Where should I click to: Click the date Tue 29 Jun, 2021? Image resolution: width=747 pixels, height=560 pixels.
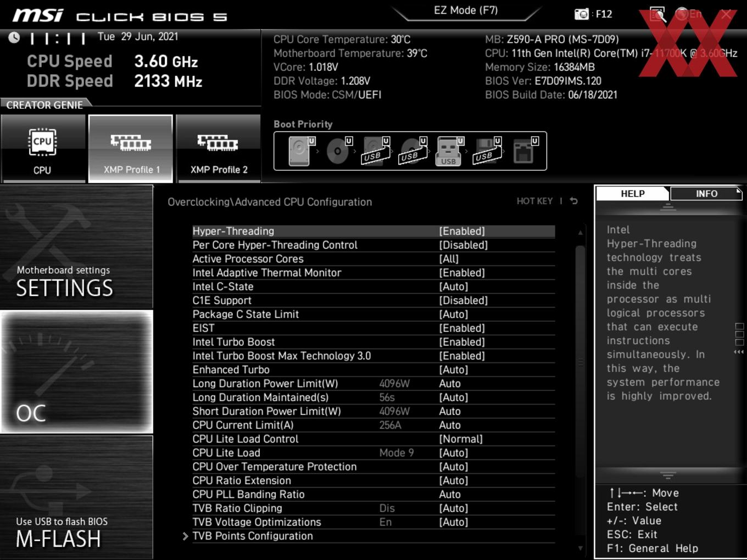138,37
